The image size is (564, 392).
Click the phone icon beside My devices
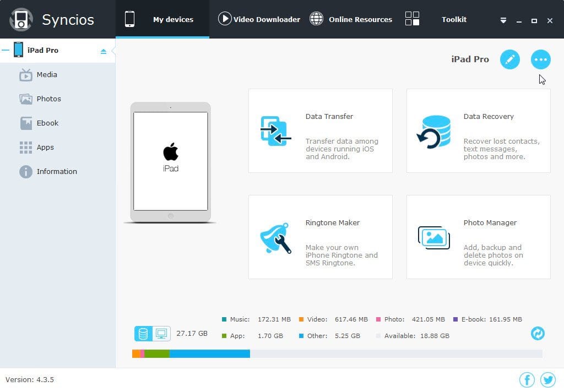[x=129, y=19]
